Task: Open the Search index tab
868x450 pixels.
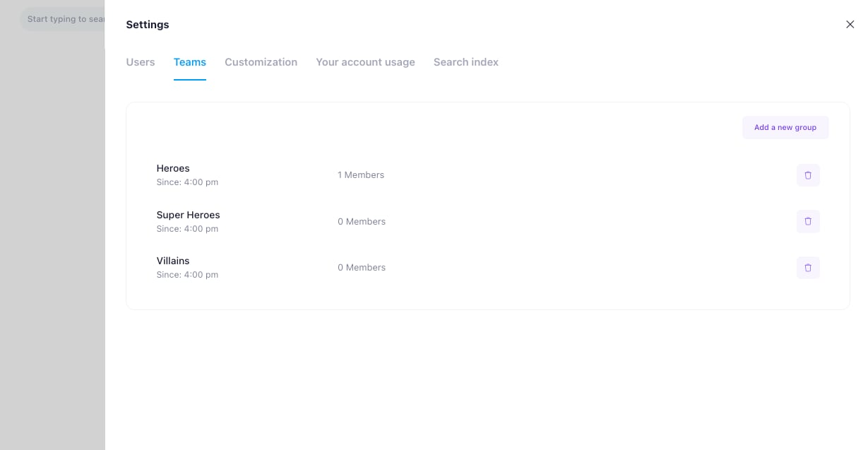Action: pyautogui.click(x=466, y=62)
